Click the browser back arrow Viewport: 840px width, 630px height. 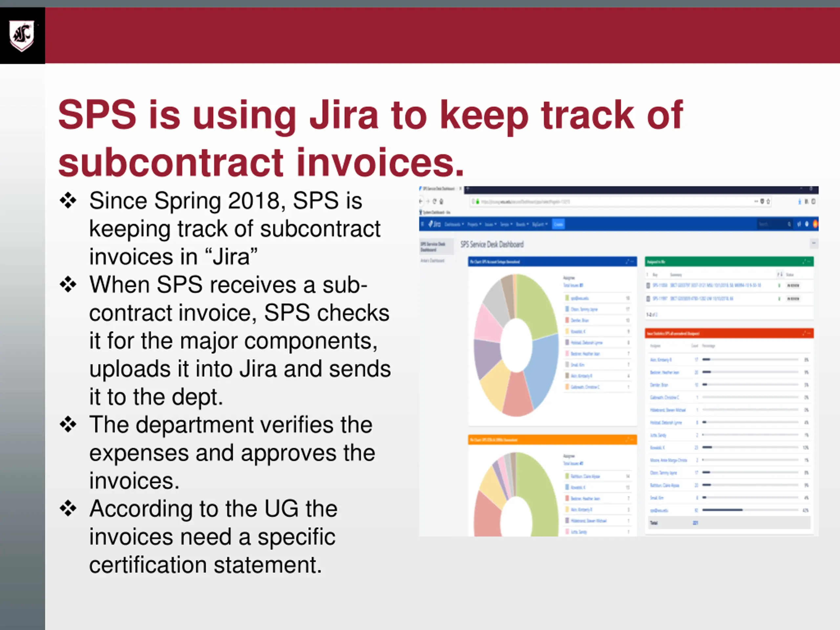(421, 202)
